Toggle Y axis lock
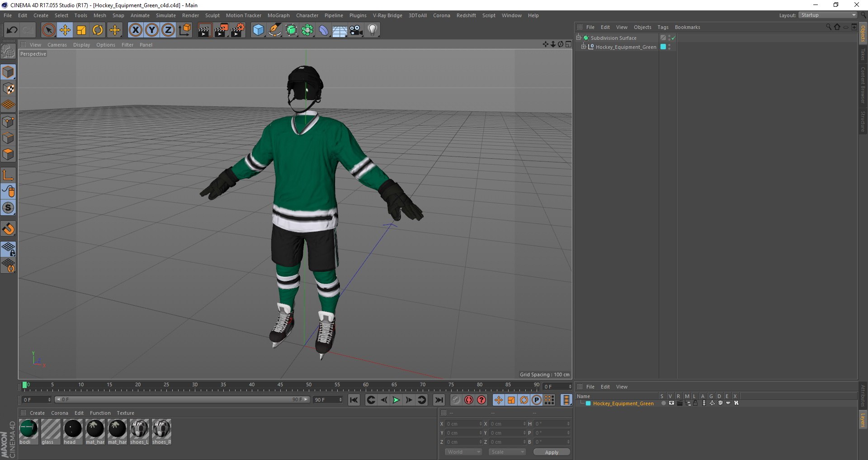This screenshot has height=460, width=868. 152,30
